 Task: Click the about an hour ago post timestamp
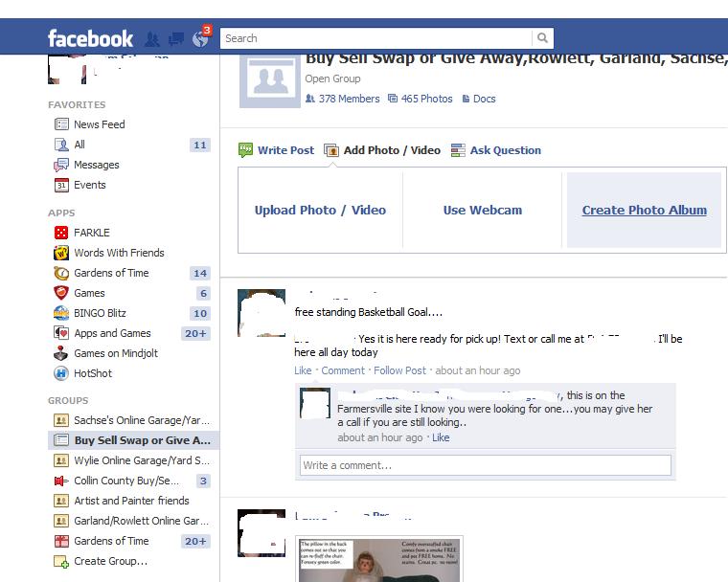point(478,370)
